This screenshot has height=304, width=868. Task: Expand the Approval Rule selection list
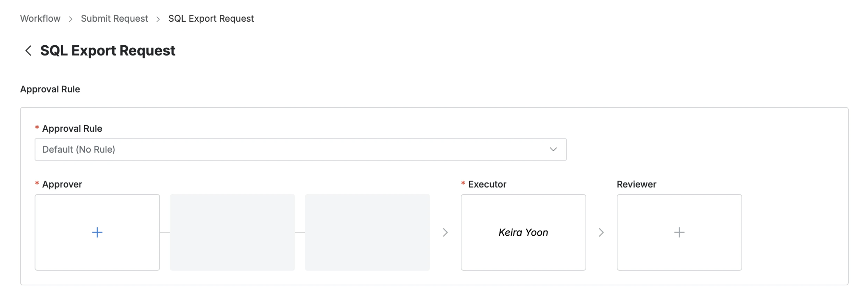300,149
